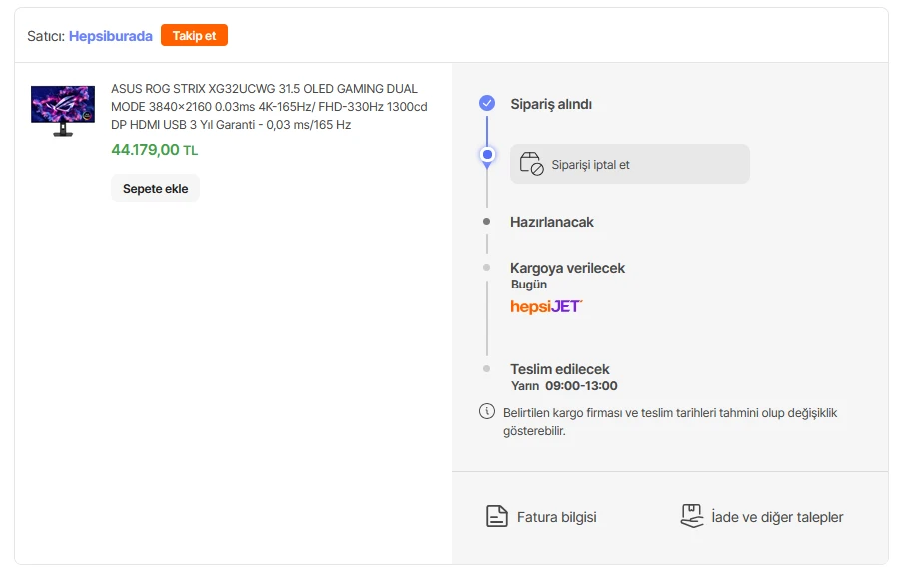This screenshot has height=575, width=924.
Task: Click the Hazırlanacak step dot
Action: coord(486,222)
